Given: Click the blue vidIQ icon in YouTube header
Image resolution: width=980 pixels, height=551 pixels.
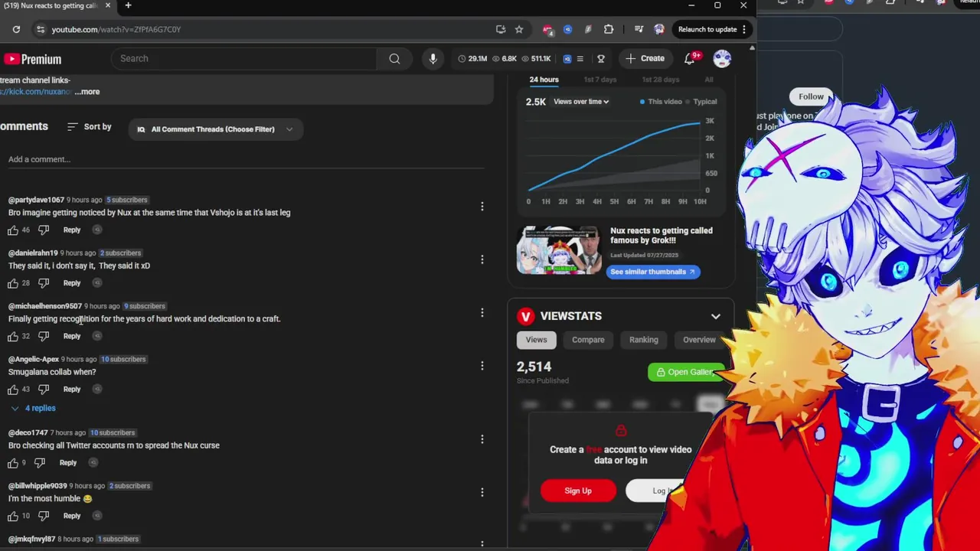Looking at the screenshot, I should (567, 58).
